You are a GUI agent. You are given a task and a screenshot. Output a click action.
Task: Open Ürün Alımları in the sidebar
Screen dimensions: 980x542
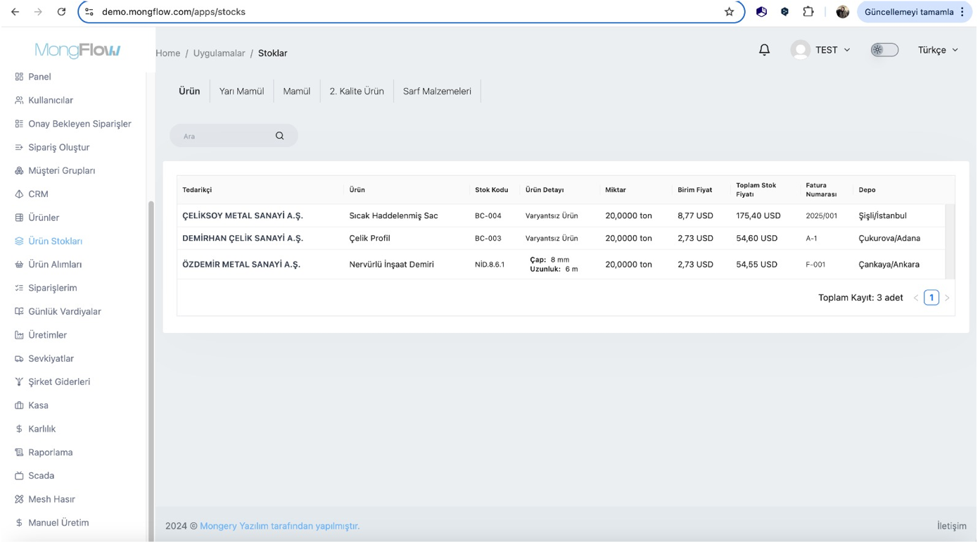click(x=55, y=265)
